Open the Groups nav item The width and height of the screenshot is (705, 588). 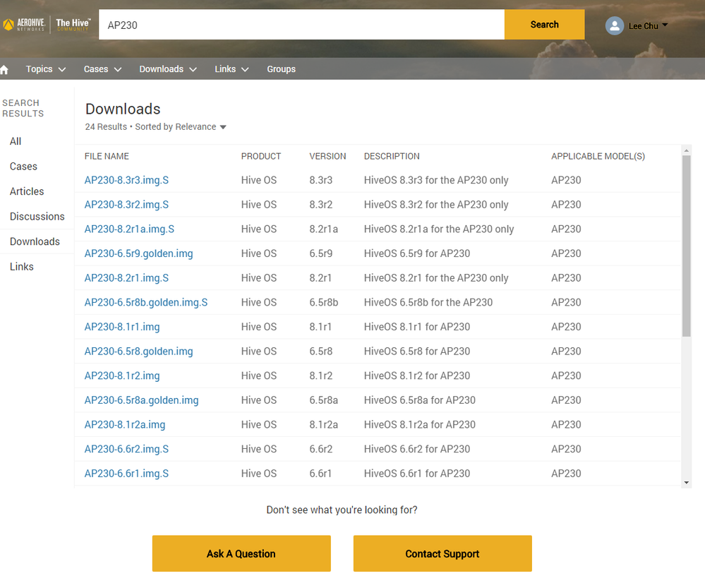tap(281, 69)
